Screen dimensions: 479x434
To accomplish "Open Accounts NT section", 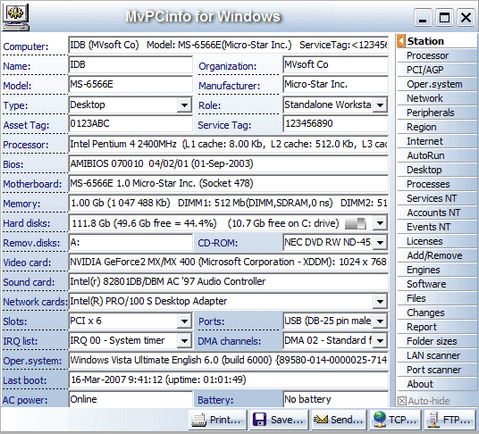I will (437, 213).
